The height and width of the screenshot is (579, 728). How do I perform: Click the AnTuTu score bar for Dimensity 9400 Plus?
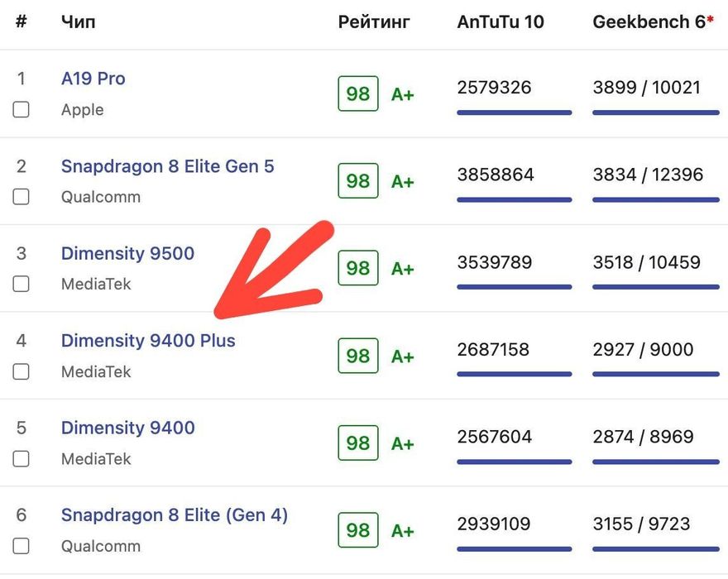coord(514,374)
